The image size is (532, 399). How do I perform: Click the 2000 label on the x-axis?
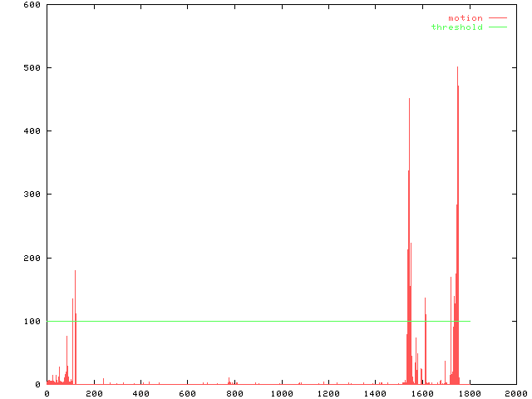(516, 393)
